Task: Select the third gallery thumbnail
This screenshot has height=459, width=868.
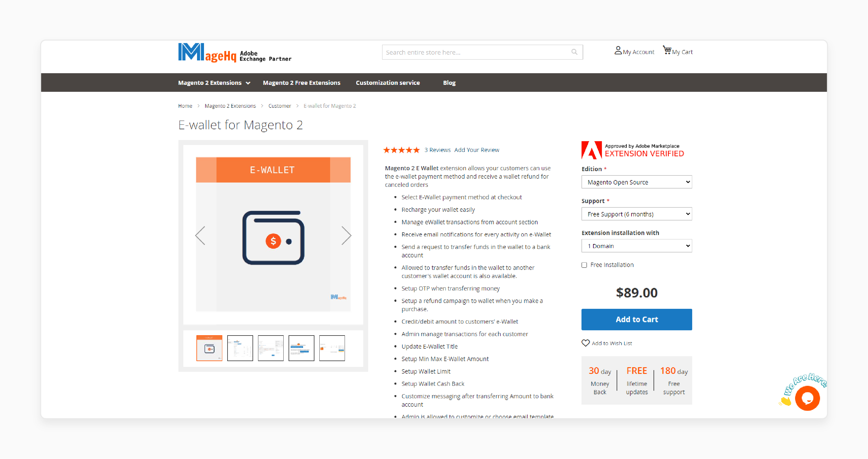Action: coord(271,348)
